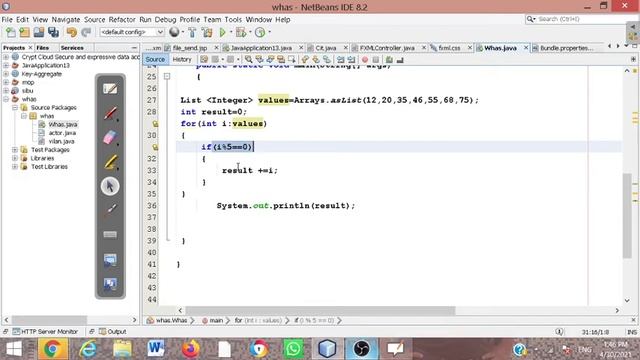Image resolution: width=640 pixels, height=360 pixels.
Task: Open the Chrome icon in taskbar
Action: (52, 349)
